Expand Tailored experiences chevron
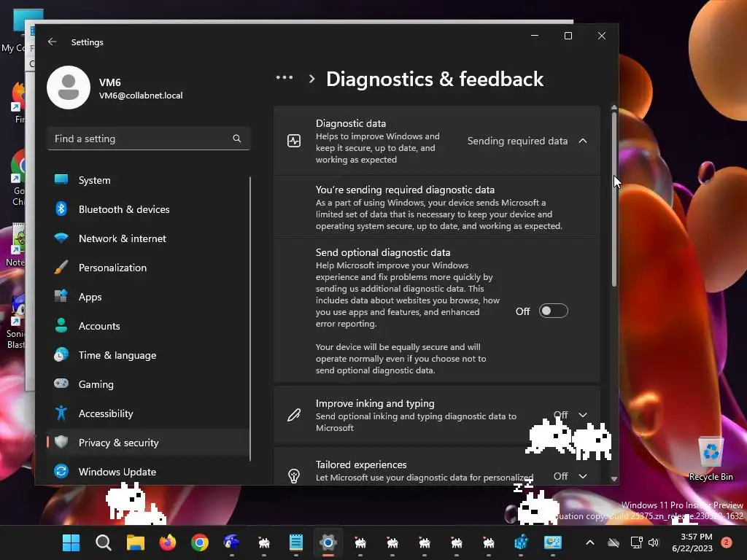 click(x=583, y=475)
